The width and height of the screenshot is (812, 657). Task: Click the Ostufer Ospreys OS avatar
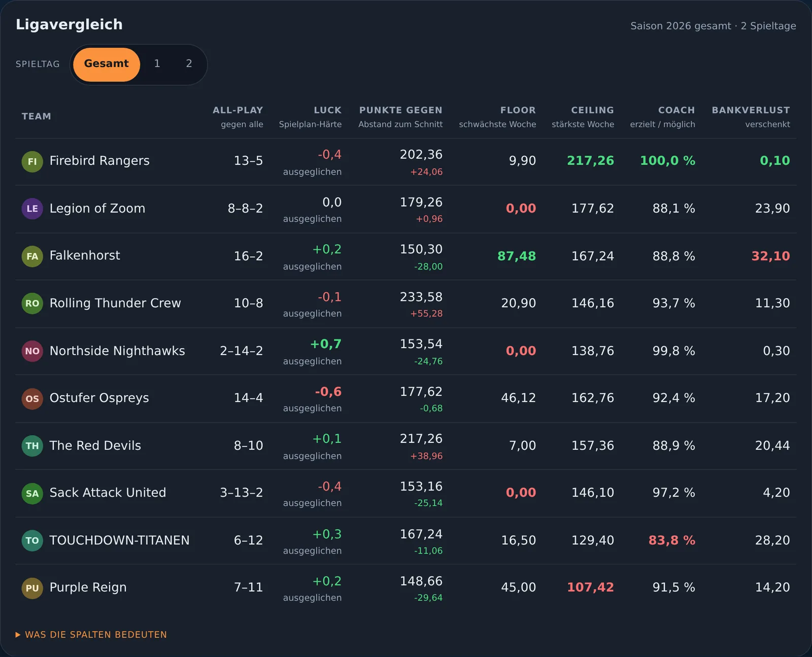pyautogui.click(x=32, y=398)
